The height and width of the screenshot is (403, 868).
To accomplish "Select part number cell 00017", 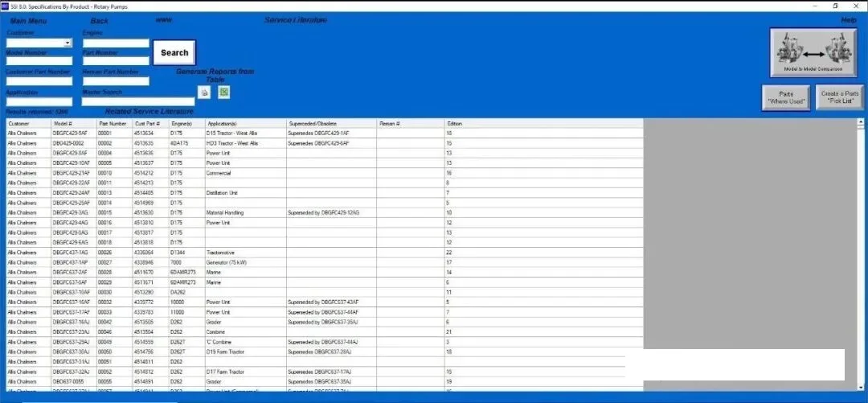I will pyautogui.click(x=114, y=232).
